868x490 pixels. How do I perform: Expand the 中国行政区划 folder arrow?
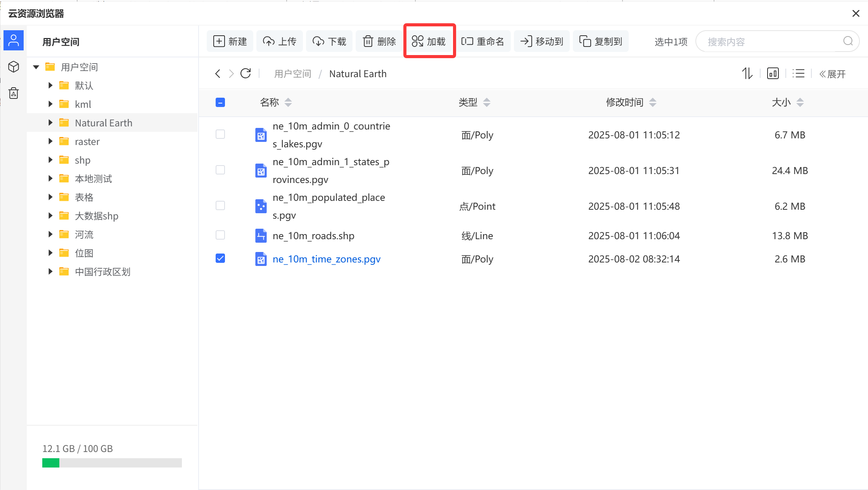point(50,272)
